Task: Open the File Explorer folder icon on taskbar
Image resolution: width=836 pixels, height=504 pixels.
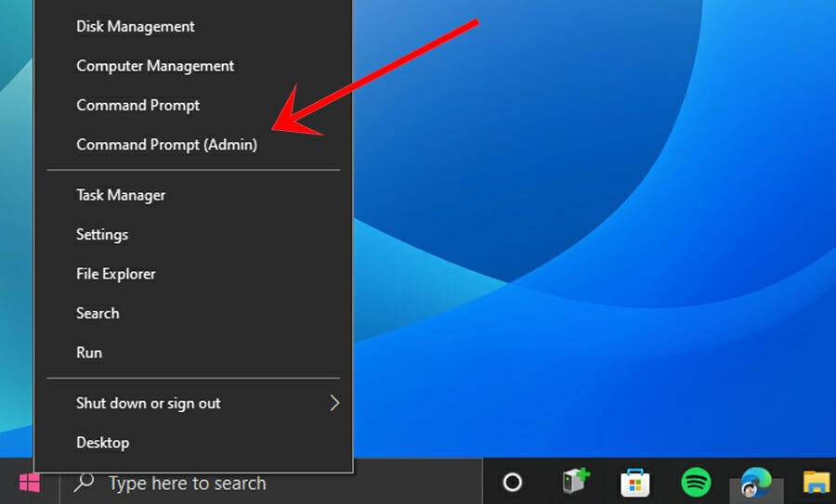Action: coord(817,482)
